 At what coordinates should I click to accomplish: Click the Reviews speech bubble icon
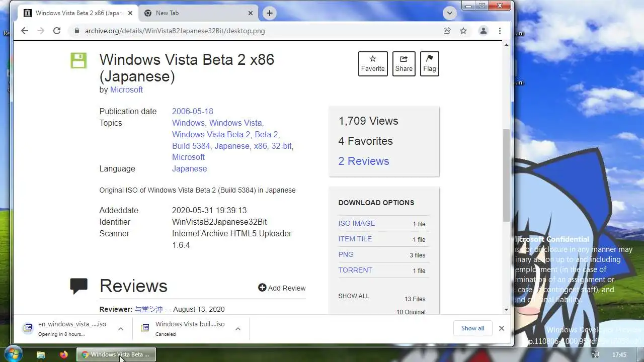(x=78, y=286)
